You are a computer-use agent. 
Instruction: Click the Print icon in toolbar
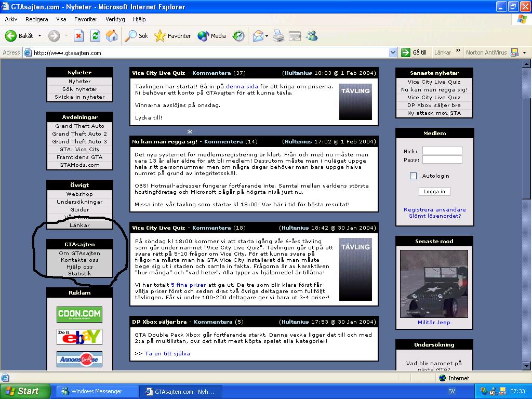278,36
